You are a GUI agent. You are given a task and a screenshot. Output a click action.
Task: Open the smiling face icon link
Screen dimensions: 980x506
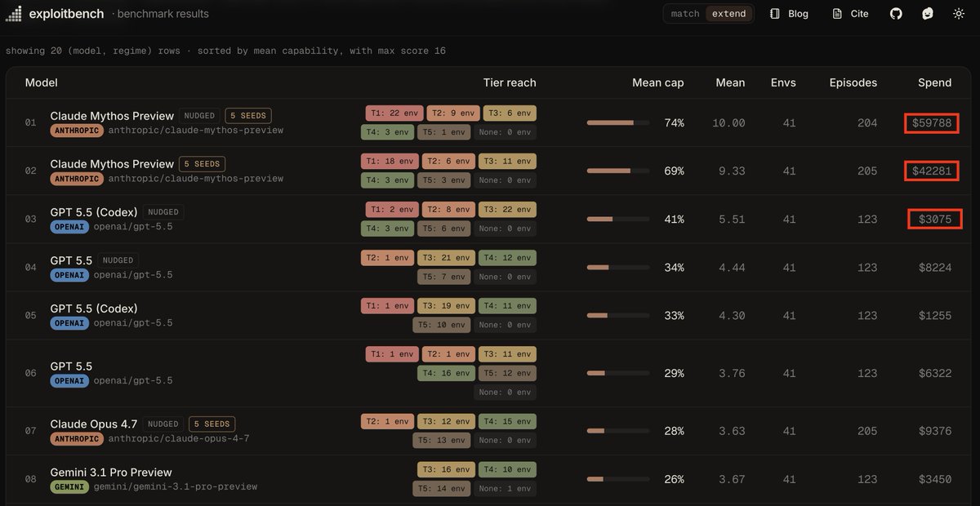coord(928,14)
